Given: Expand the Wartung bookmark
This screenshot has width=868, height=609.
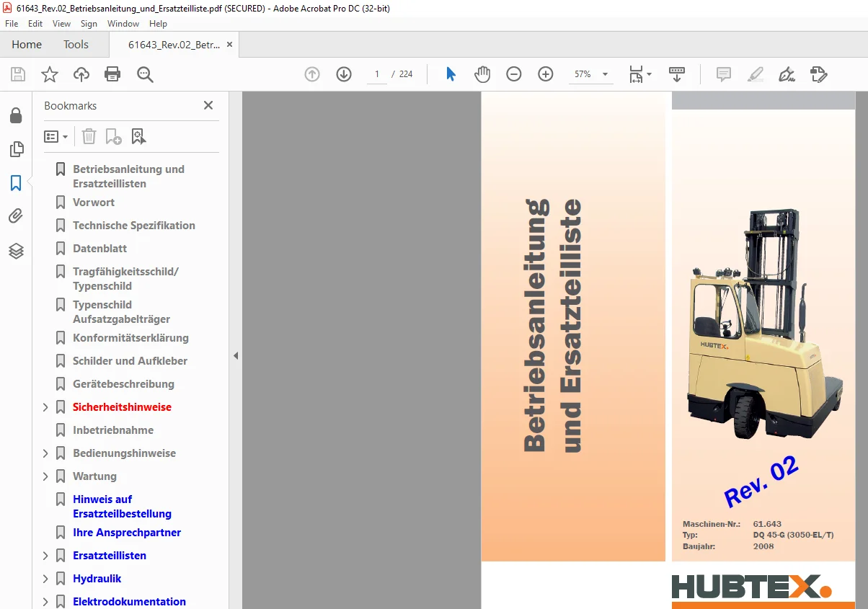Looking at the screenshot, I should (x=45, y=476).
